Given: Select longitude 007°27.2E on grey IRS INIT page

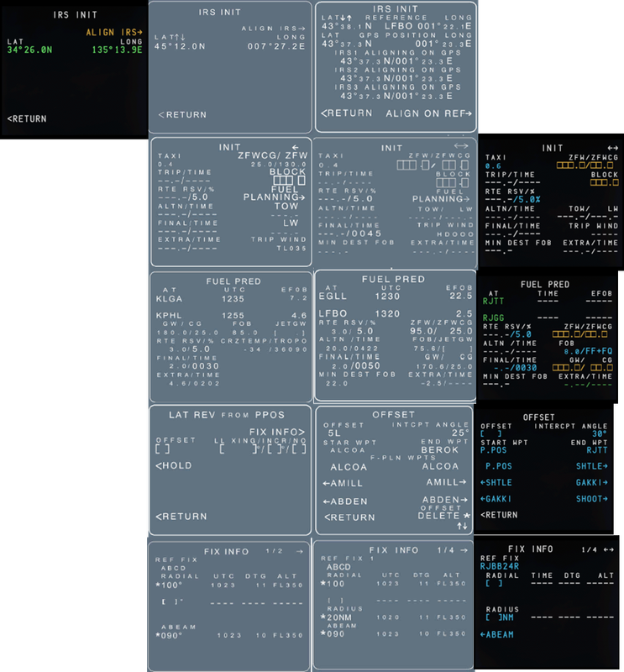Looking at the screenshot, I should 276,46.
